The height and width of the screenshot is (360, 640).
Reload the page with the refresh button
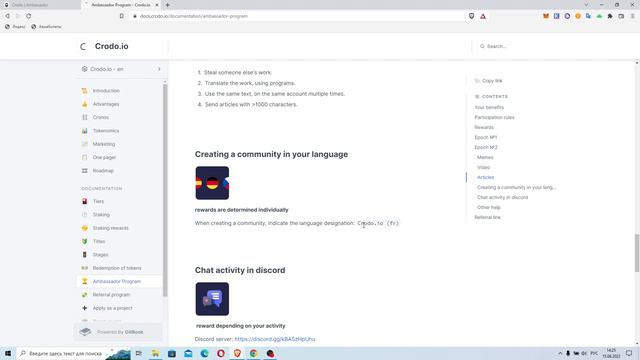(x=29, y=16)
